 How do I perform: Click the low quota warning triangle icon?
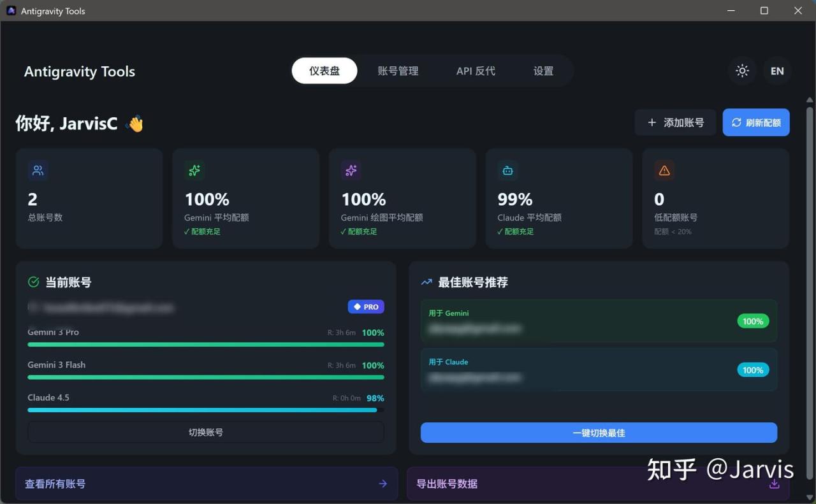(x=664, y=170)
